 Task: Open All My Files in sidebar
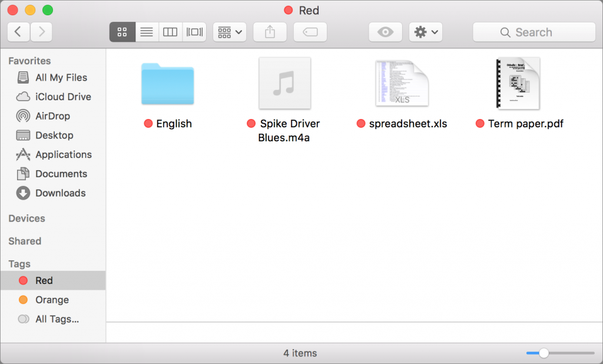click(x=53, y=78)
